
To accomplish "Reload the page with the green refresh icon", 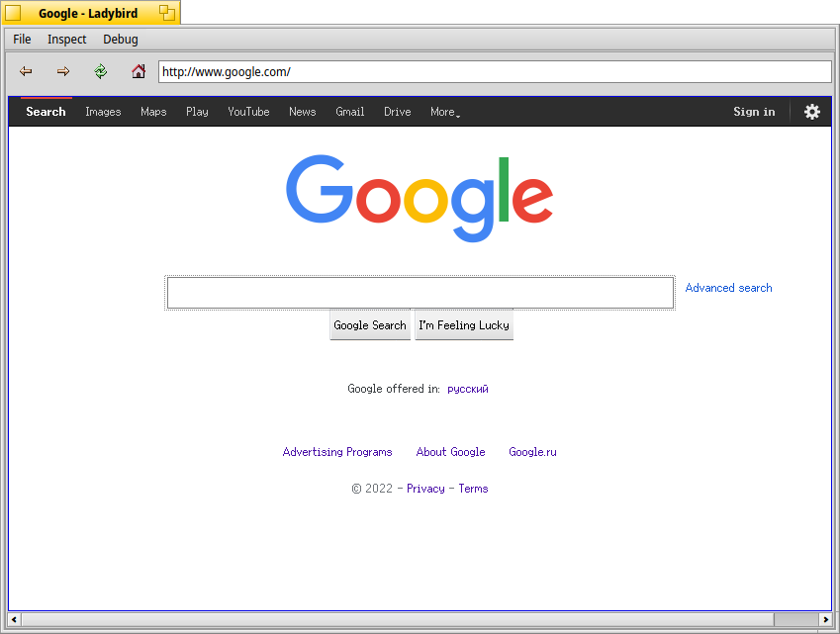I will click(101, 71).
